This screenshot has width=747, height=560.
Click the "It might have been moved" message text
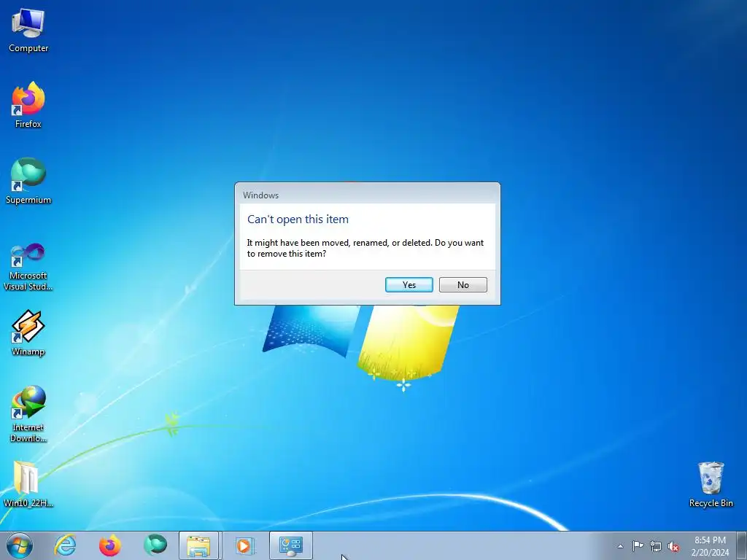(365, 248)
